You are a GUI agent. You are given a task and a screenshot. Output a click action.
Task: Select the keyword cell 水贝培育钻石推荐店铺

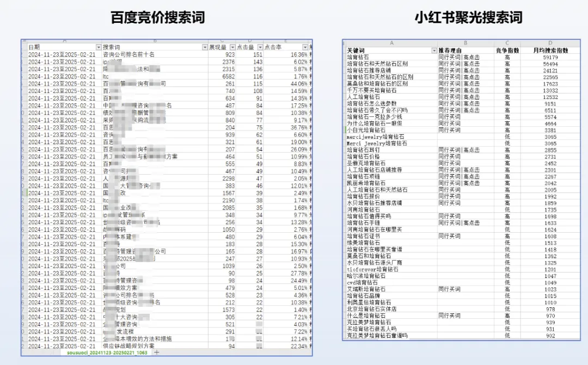pos(391,203)
